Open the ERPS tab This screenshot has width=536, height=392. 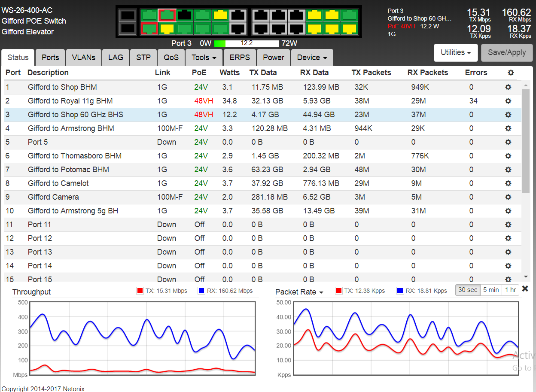pyautogui.click(x=239, y=58)
